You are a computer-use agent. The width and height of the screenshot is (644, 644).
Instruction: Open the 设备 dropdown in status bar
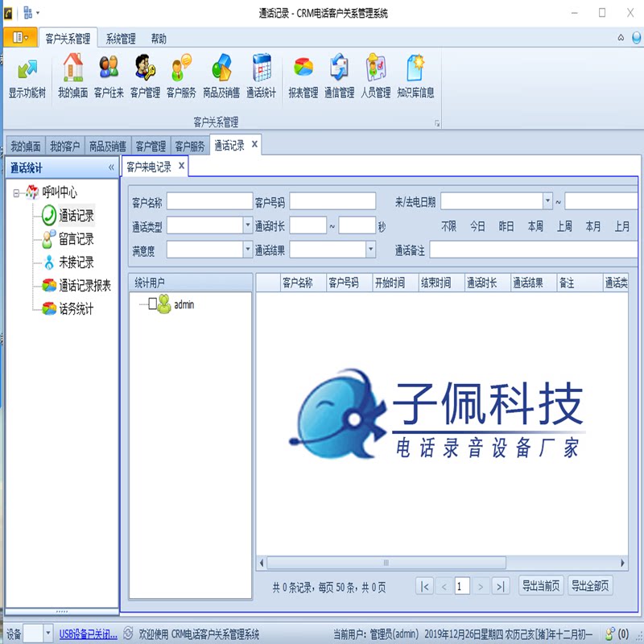click(x=48, y=633)
